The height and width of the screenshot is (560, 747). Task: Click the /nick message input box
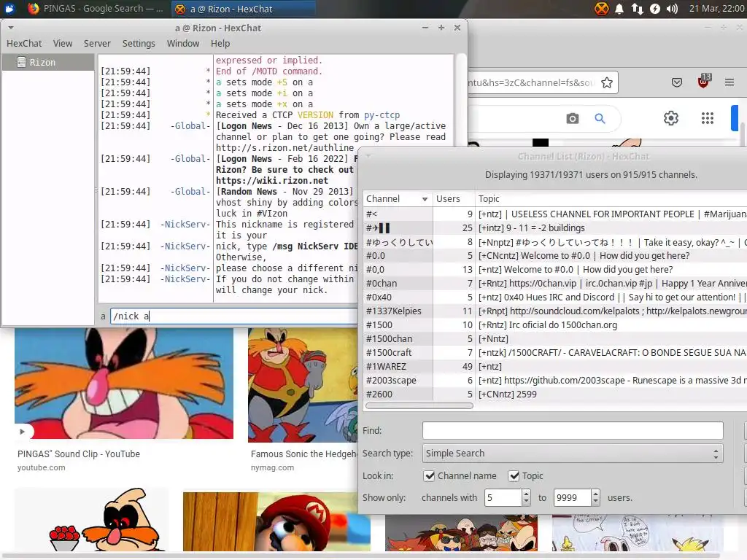(233, 316)
